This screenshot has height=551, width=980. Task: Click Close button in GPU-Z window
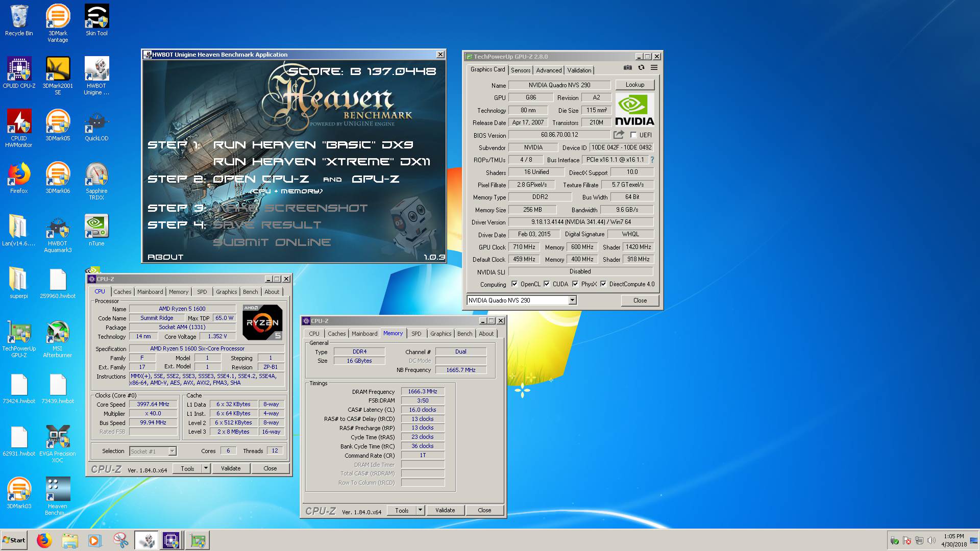(x=640, y=300)
